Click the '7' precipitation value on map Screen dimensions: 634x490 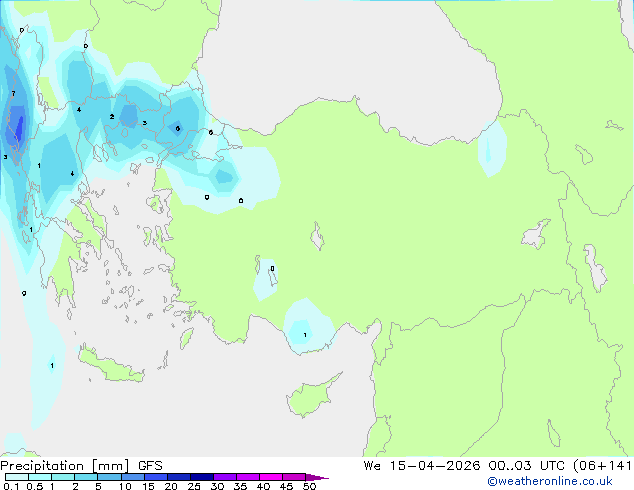click(13, 94)
